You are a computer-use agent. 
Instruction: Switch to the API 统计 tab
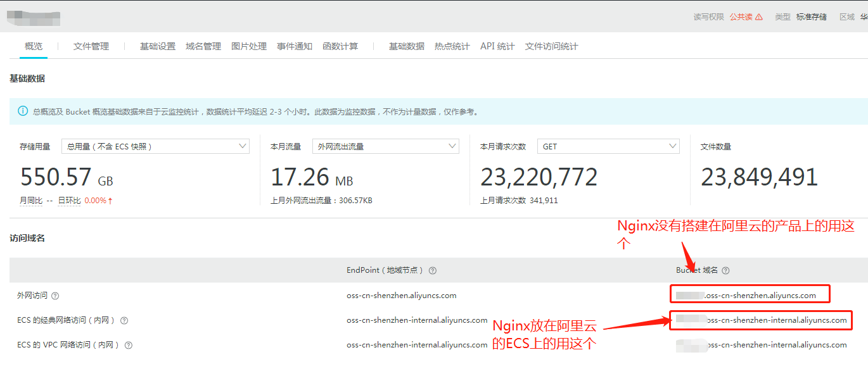click(x=497, y=46)
